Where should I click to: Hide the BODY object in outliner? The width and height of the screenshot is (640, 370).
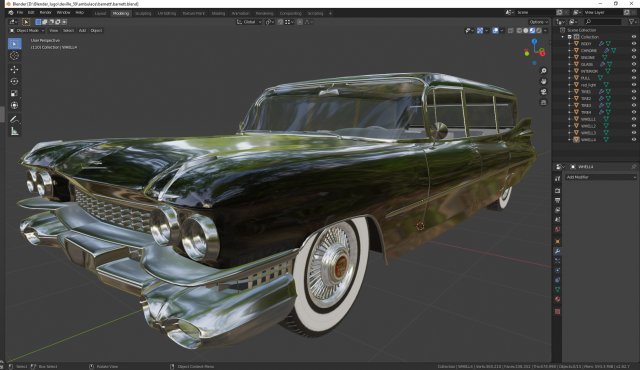pyautogui.click(x=634, y=44)
